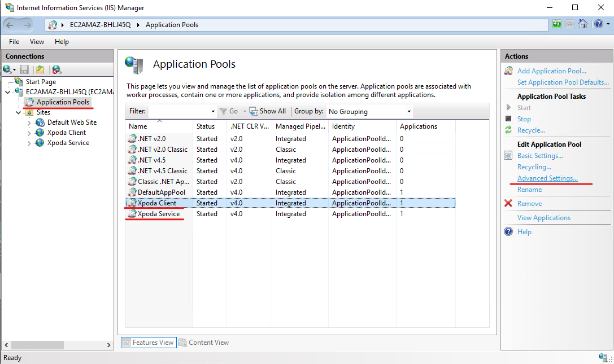Click the Back navigation arrow
614x364 pixels.
(10, 25)
